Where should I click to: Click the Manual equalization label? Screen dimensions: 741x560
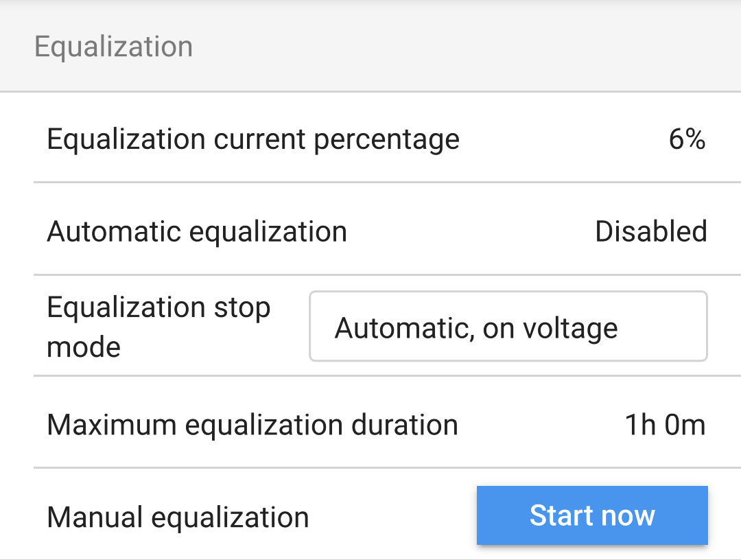(177, 515)
